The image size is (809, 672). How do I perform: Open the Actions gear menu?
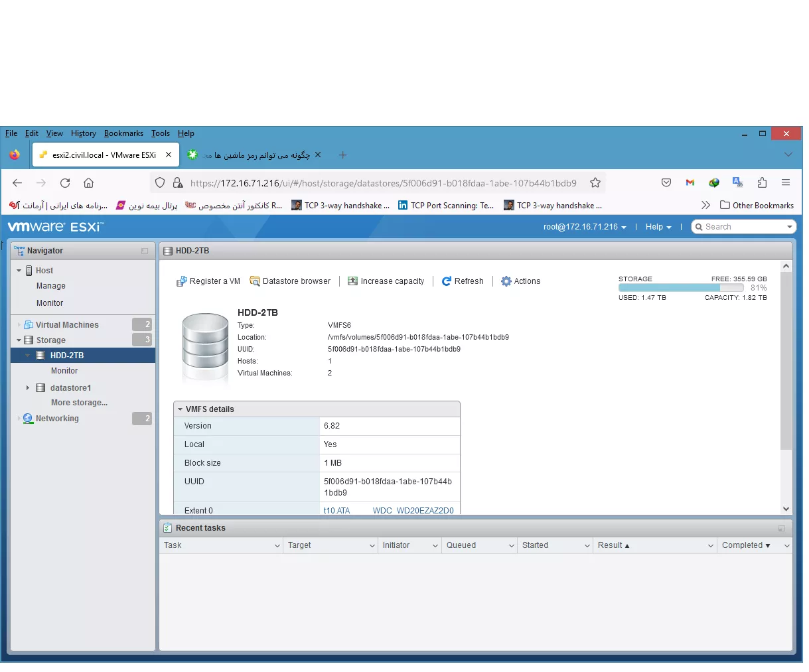(x=521, y=281)
